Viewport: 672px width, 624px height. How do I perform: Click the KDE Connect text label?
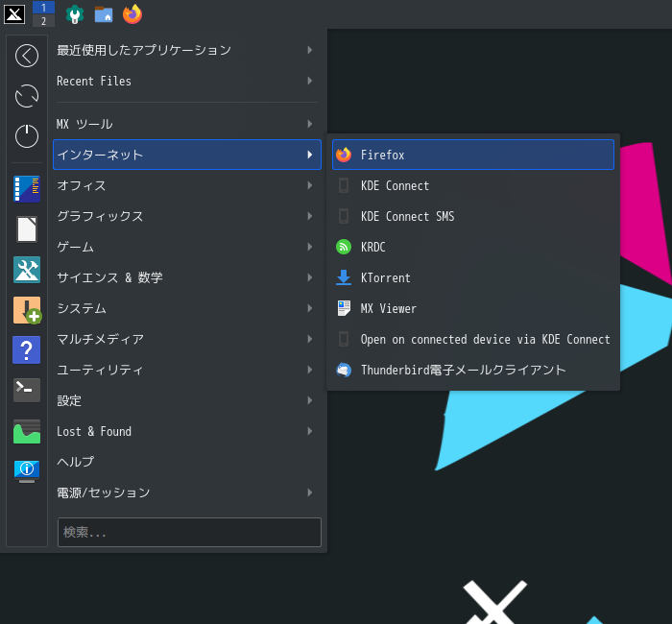click(x=395, y=185)
